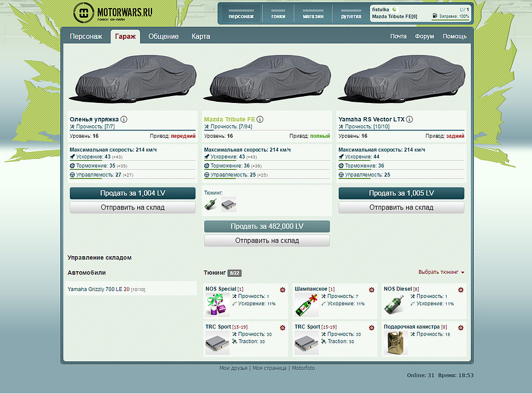The image size is (532, 394).
Task: Click the Mazda Tribute FE name
Action: (x=229, y=120)
